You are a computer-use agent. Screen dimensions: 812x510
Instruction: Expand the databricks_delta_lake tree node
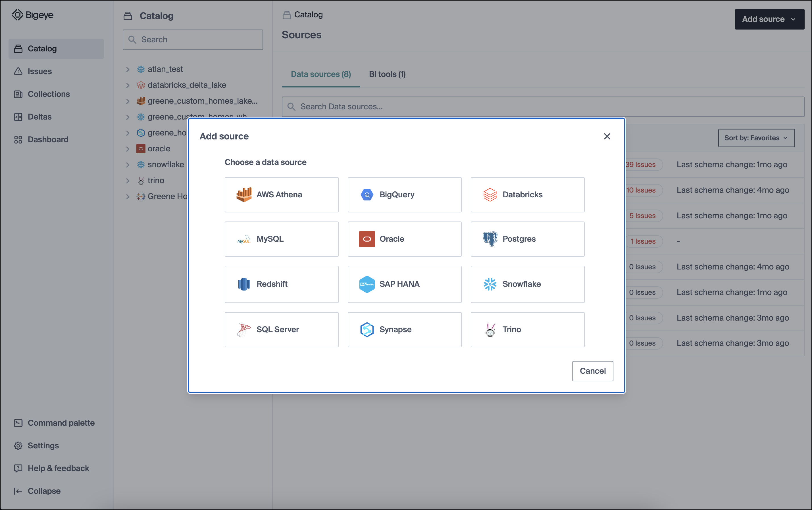tap(128, 85)
